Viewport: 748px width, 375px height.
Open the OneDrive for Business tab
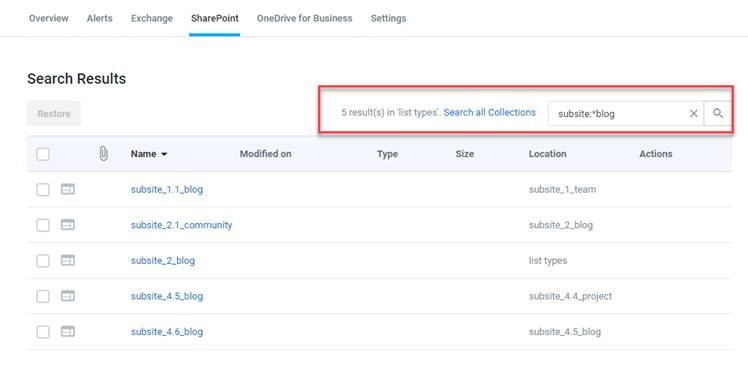pos(304,18)
